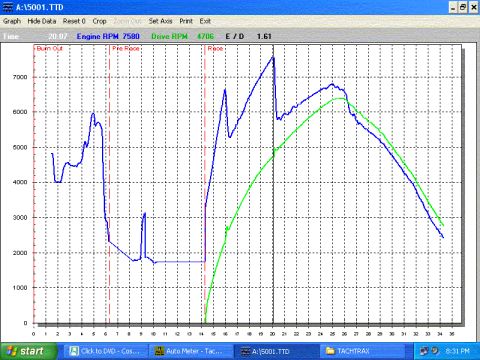Click the network icon in system tray
480x360 pixels.
[x=424, y=351]
